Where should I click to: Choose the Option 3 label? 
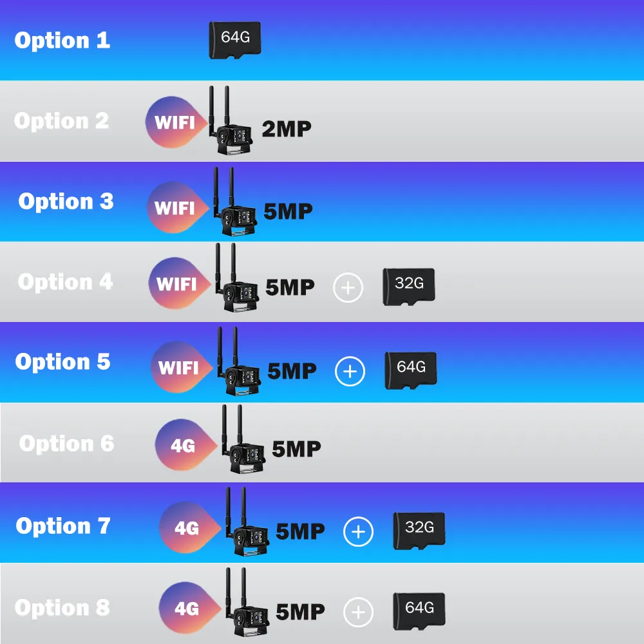pos(66,202)
